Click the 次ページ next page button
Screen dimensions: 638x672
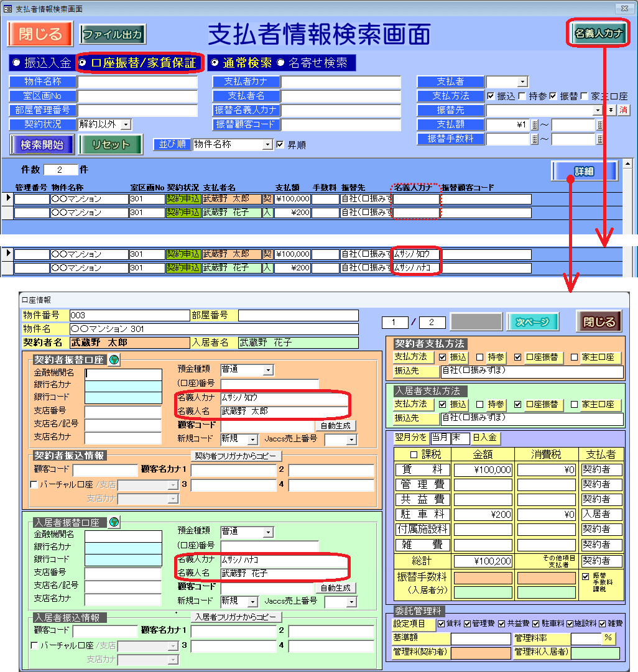coord(532,322)
